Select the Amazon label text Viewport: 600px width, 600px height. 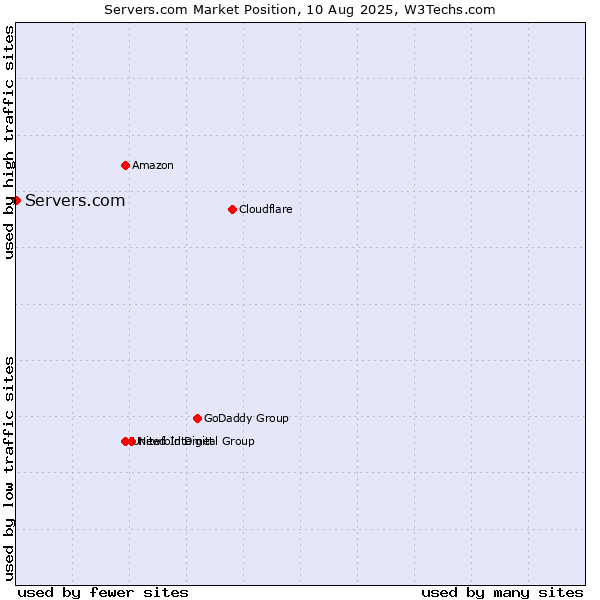153,165
